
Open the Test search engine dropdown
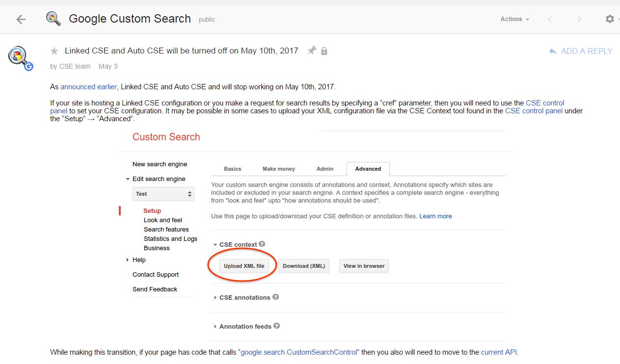(163, 194)
